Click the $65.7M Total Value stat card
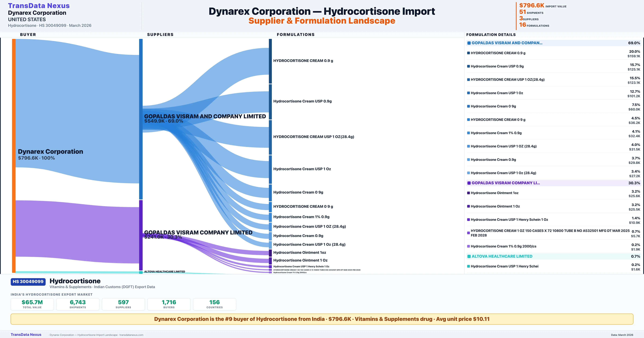644x338 pixels. (32, 304)
